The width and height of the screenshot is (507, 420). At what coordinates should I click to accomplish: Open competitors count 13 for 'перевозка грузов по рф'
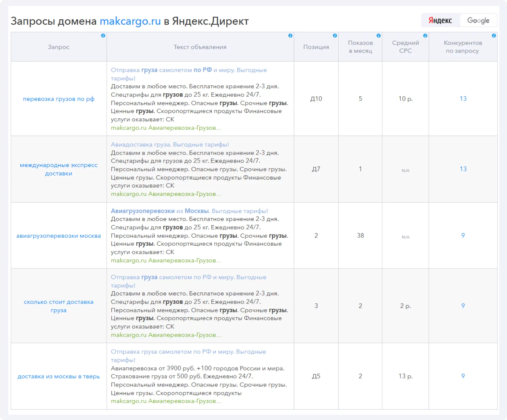tap(463, 99)
